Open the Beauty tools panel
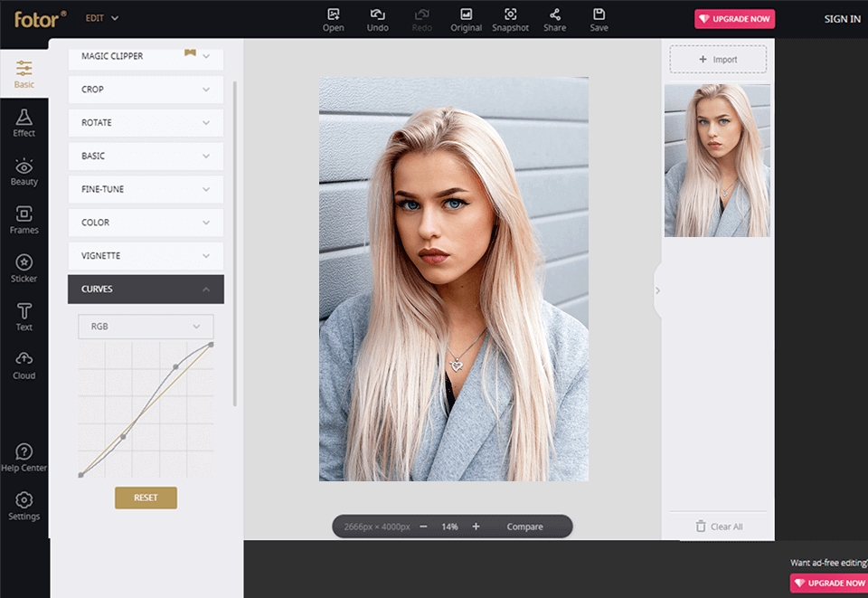The image size is (868, 598). [24, 172]
